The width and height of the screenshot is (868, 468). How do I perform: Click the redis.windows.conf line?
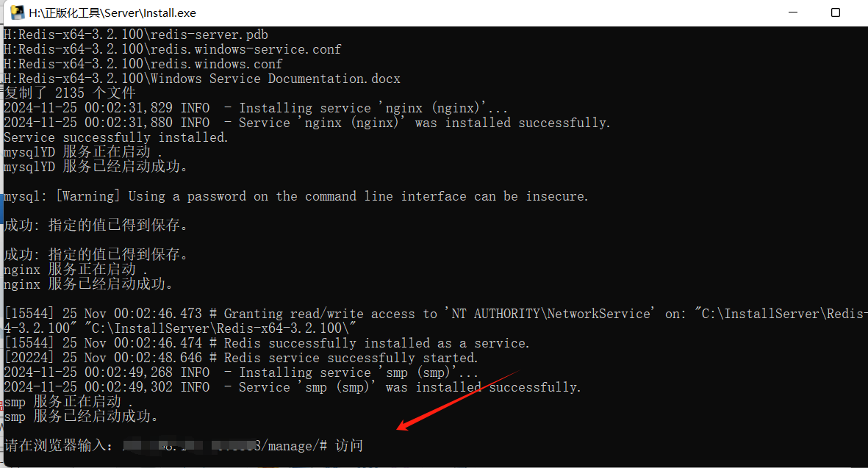coord(143,64)
